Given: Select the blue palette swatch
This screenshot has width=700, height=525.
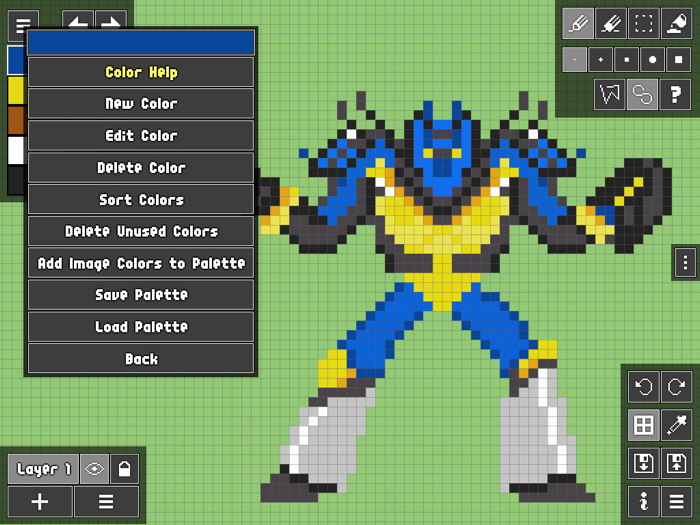Looking at the screenshot, I should click(x=16, y=60).
